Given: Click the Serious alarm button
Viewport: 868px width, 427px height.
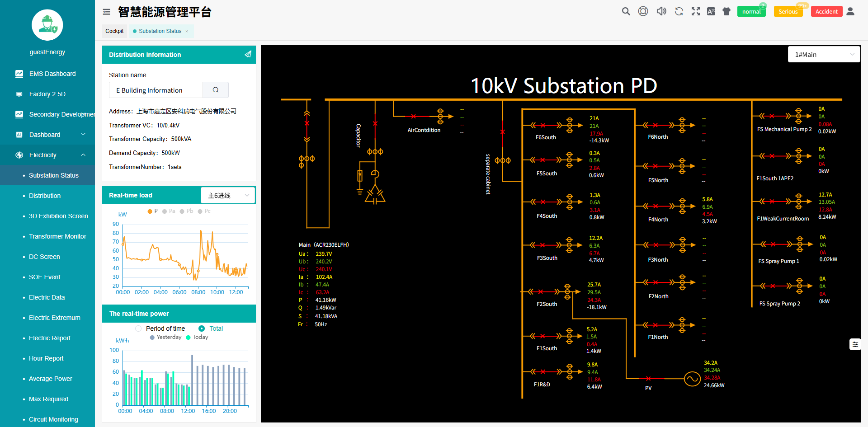Looking at the screenshot, I should click(788, 11).
